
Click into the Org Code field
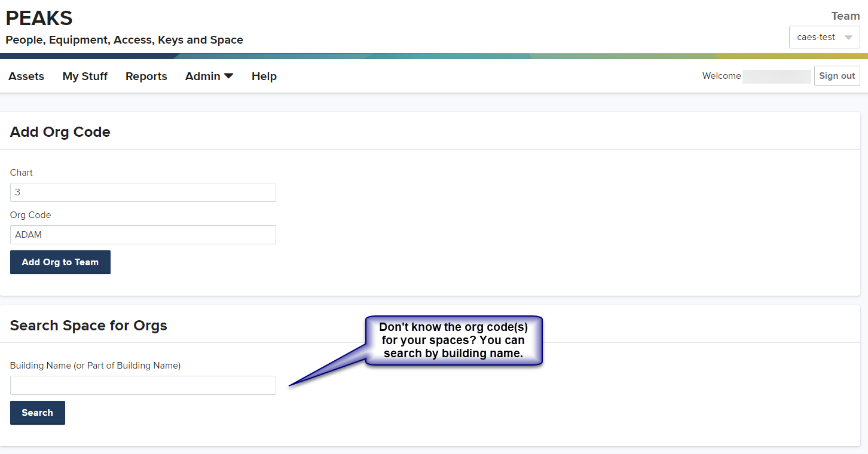coord(143,235)
